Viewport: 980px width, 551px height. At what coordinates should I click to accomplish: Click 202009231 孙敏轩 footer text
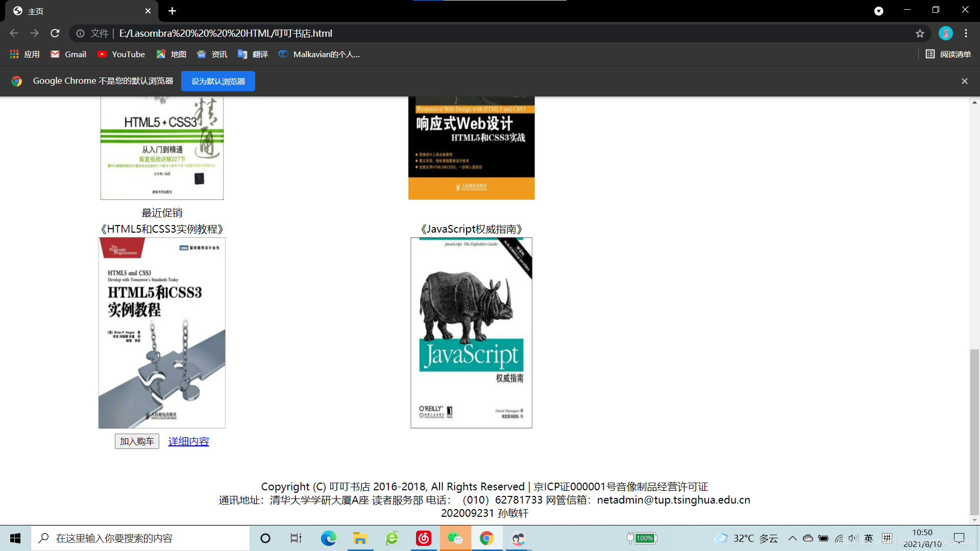tap(484, 513)
